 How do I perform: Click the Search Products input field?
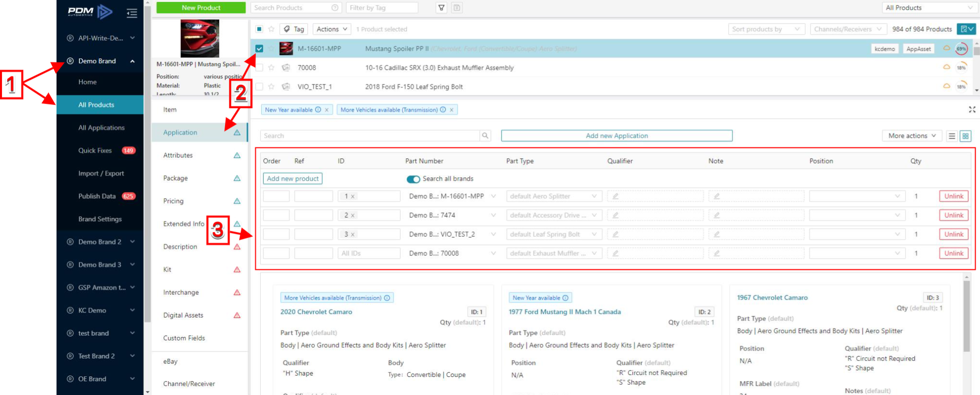point(296,8)
